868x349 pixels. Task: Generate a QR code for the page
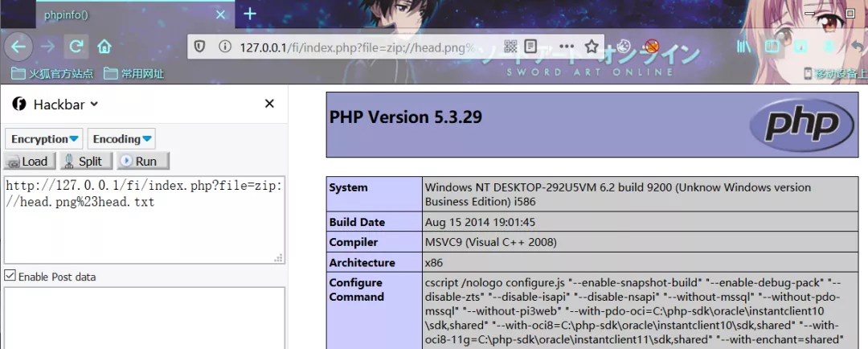coord(510,46)
